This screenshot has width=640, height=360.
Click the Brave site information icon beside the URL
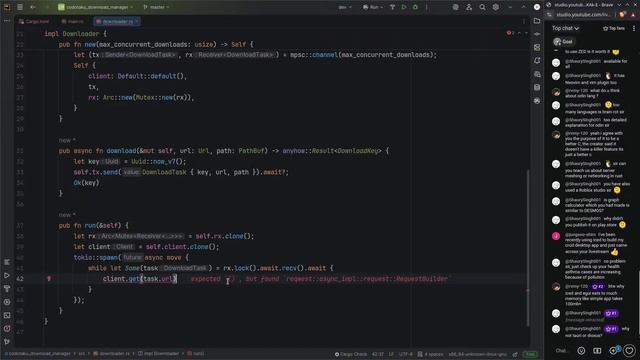coord(550,15)
